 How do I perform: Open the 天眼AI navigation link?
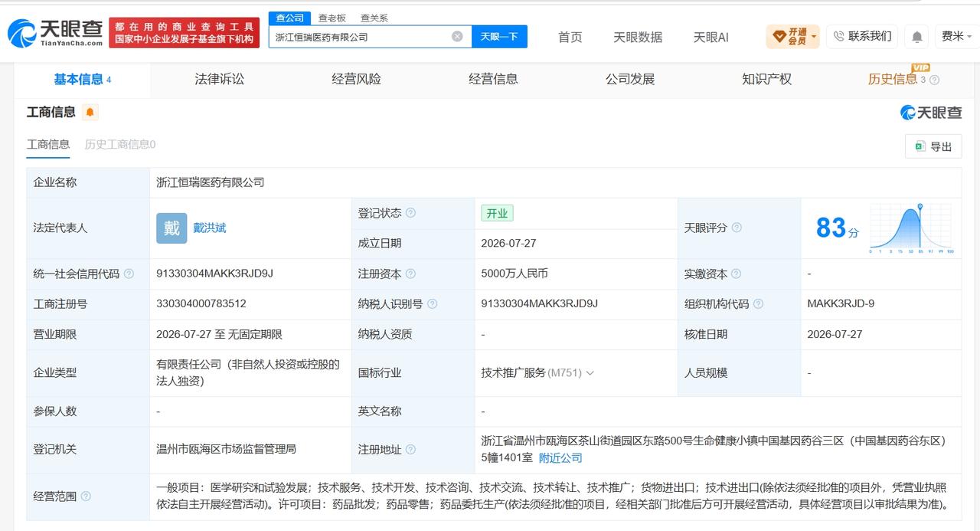pos(710,37)
